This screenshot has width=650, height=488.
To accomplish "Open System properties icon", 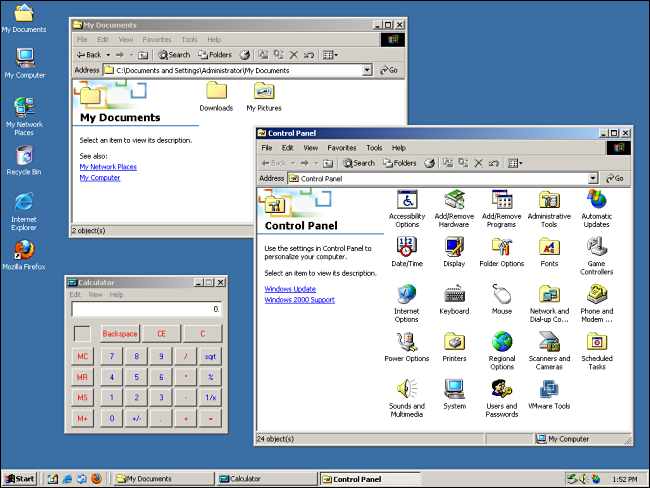I will point(454,394).
